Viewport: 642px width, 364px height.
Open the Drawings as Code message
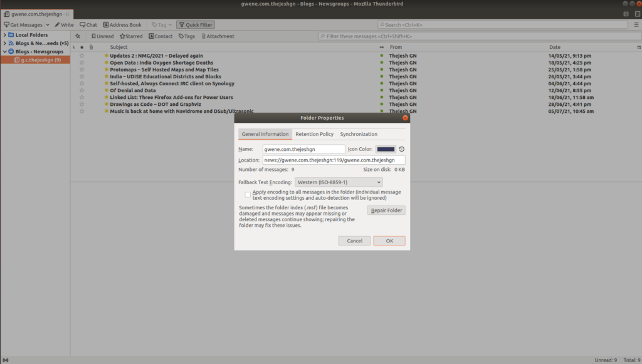point(155,104)
